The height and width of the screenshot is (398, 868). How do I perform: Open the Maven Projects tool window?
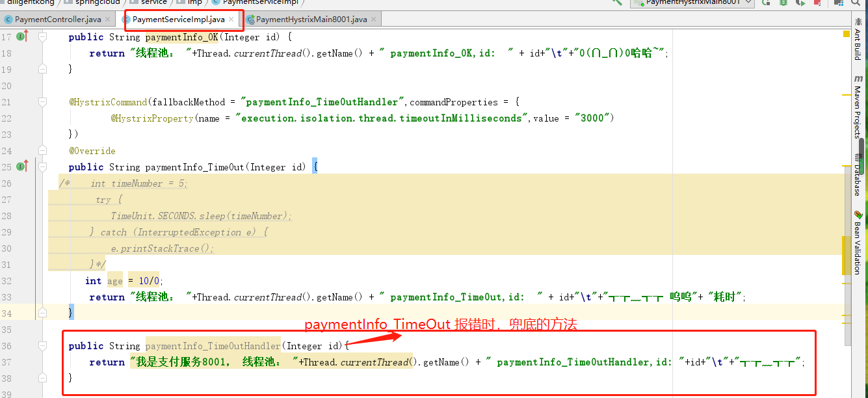point(858,107)
